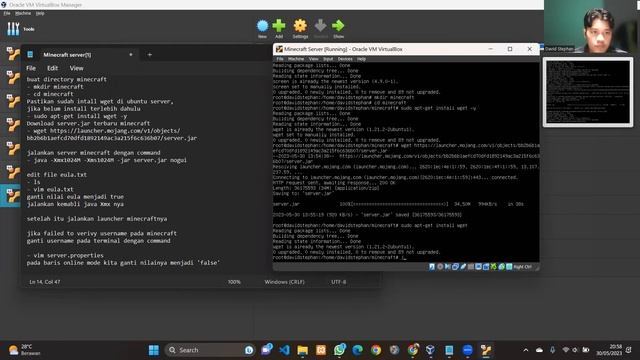Click the hard disk activity status icon
The width and height of the screenshot is (640, 360).
432,267
